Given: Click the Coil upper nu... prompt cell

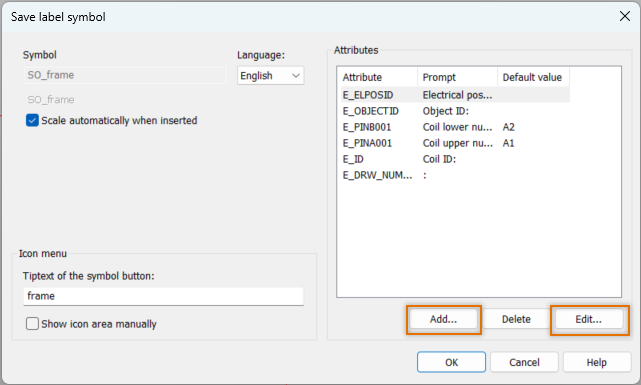Looking at the screenshot, I should point(458,143).
